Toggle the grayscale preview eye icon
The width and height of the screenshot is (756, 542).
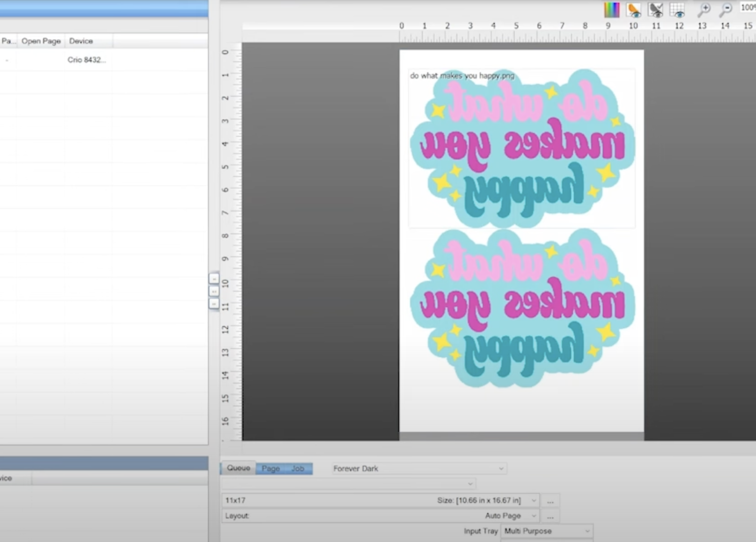[656, 9]
